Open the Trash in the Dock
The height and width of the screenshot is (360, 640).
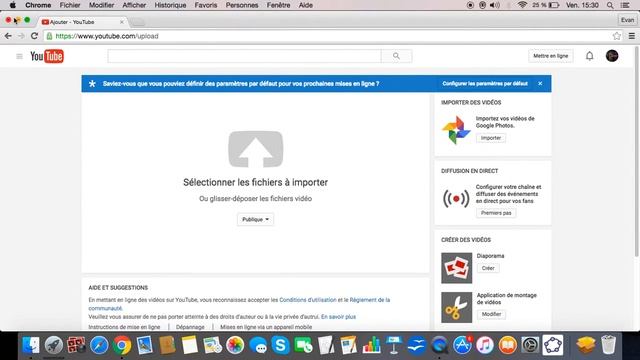point(608,345)
